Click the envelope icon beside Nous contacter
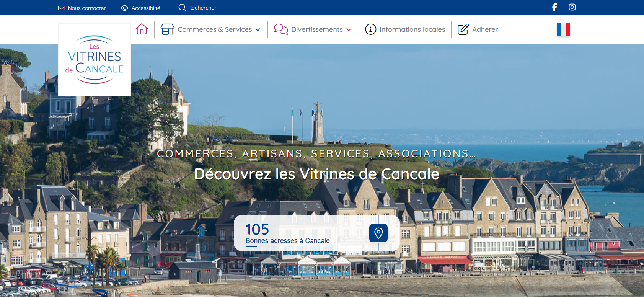This screenshot has width=644, height=297. [x=61, y=8]
